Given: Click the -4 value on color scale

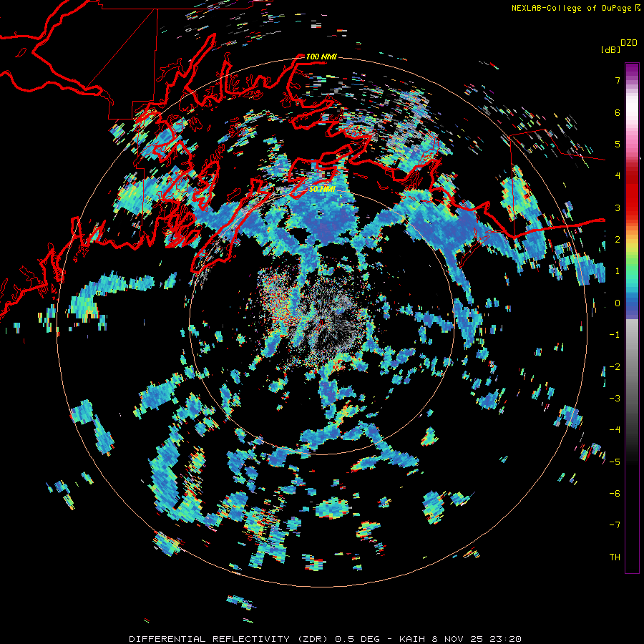Looking at the screenshot, I should [x=615, y=430].
